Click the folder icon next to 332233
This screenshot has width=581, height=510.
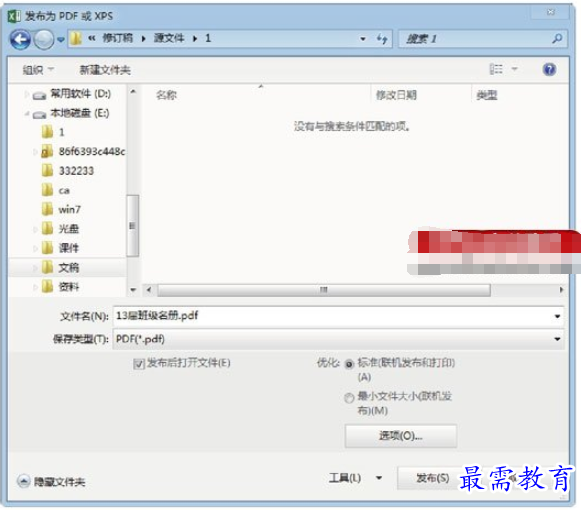pos(47,170)
